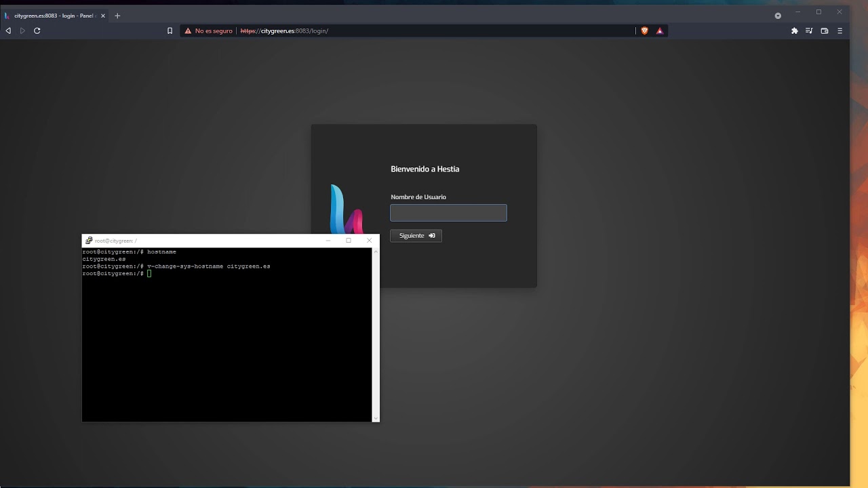Open the tab search dropdown arrow
Screen dimensions: 868x488
point(778,16)
